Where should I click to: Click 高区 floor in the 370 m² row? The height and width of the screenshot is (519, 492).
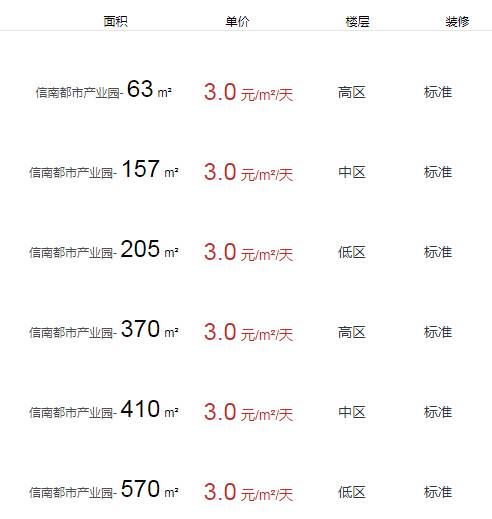352,332
